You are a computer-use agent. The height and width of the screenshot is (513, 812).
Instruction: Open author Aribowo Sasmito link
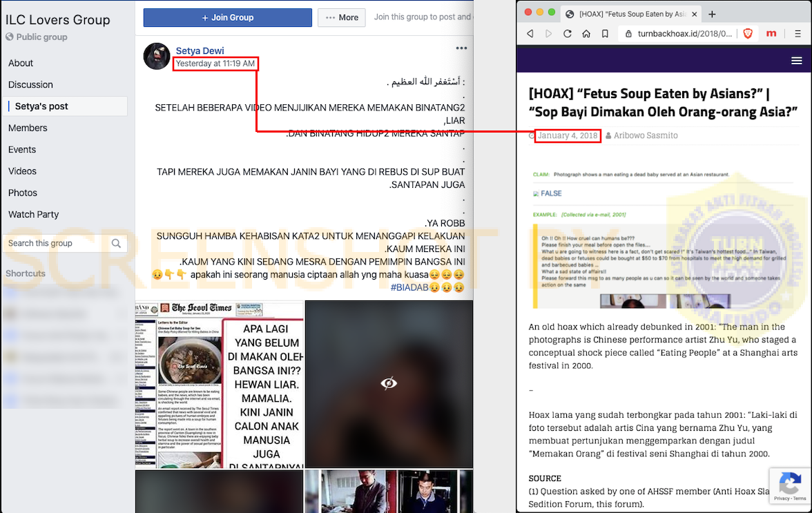[645, 135]
